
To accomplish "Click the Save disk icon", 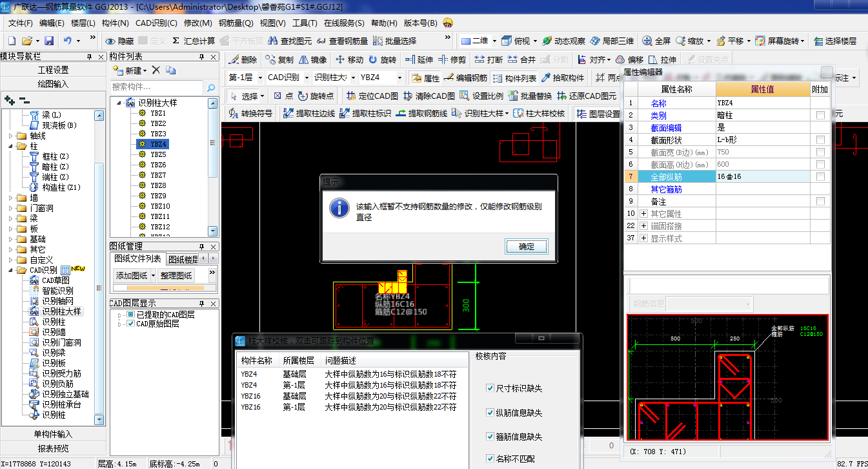I will click(48, 40).
